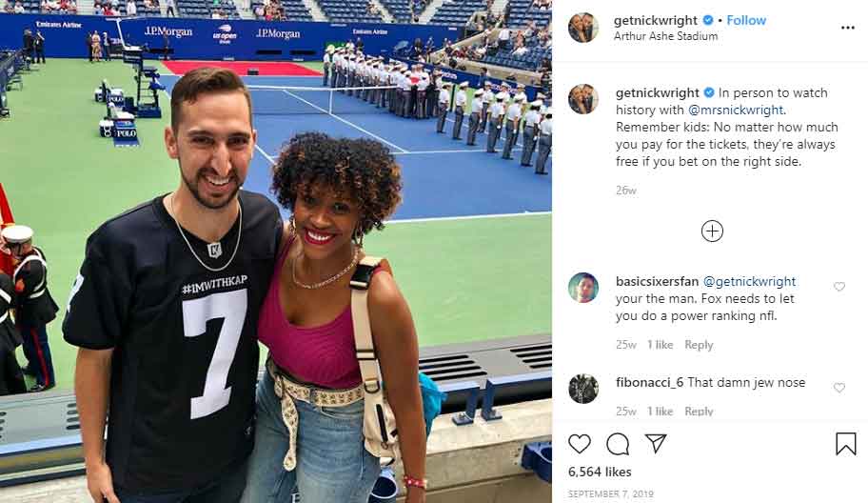Click the @getnickwright mention in the comment
This screenshot has height=503, width=868.
pyautogui.click(x=749, y=281)
